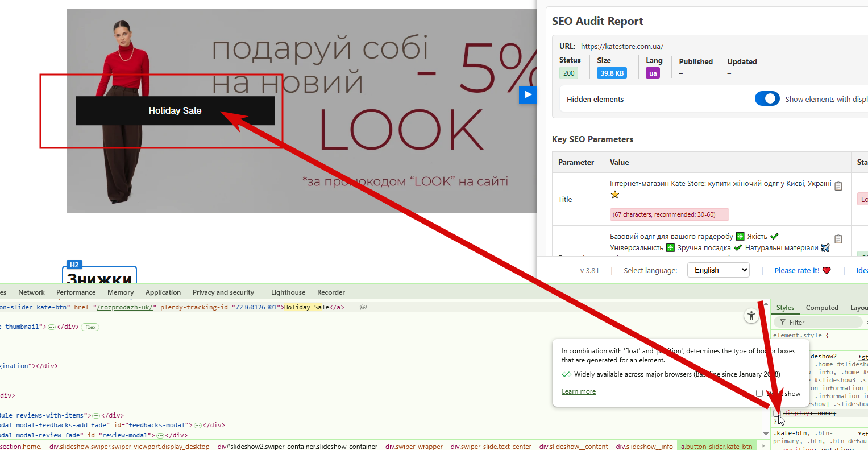Switch to the Memory tab
The width and height of the screenshot is (868, 450).
(121, 292)
